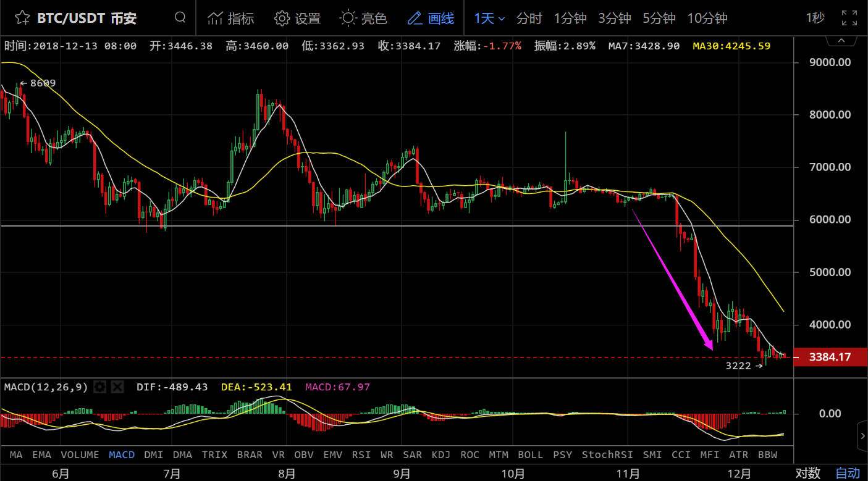Expand the right side panel arrow

pos(863,437)
